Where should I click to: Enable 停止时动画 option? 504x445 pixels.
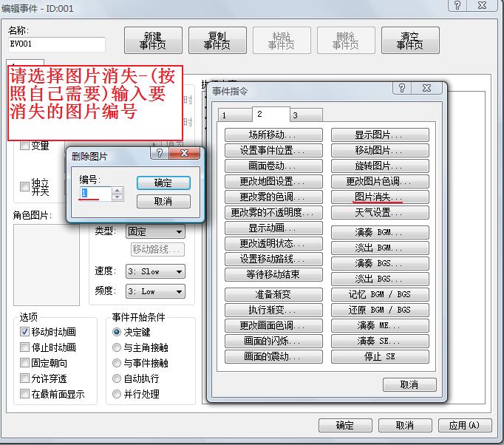pos(24,347)
